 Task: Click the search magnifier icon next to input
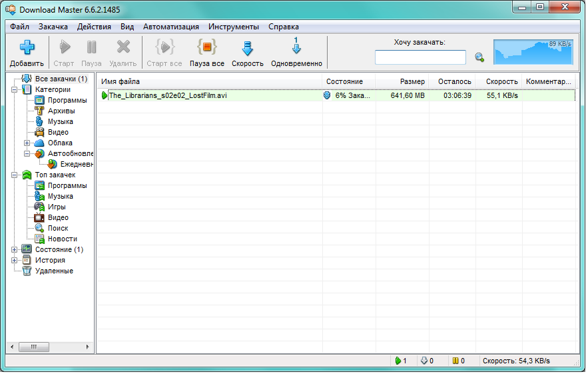(x=479, y=57)
